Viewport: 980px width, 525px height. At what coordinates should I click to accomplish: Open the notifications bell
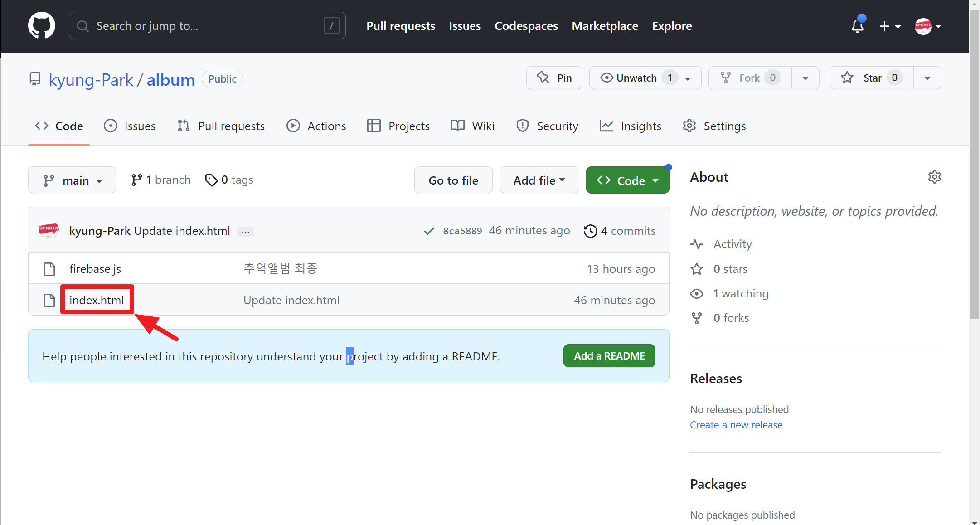tap(857, 26)
